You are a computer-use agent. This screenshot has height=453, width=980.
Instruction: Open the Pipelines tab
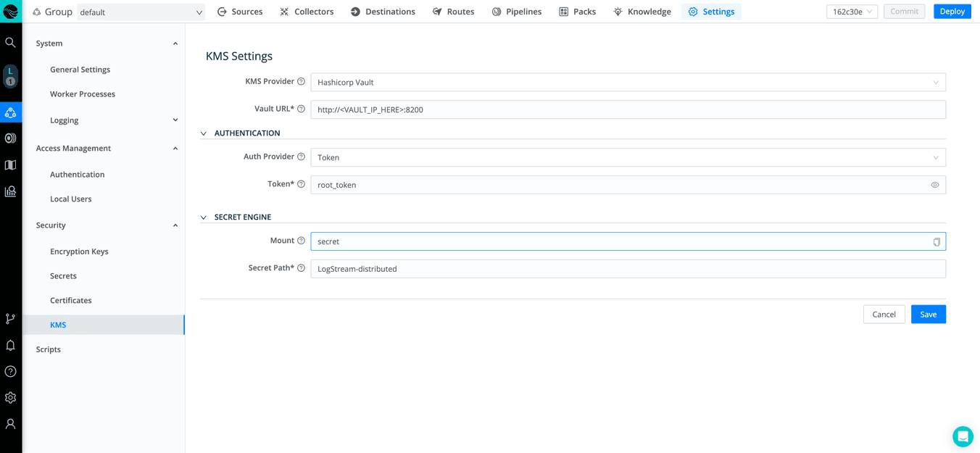tap(516, 12)
